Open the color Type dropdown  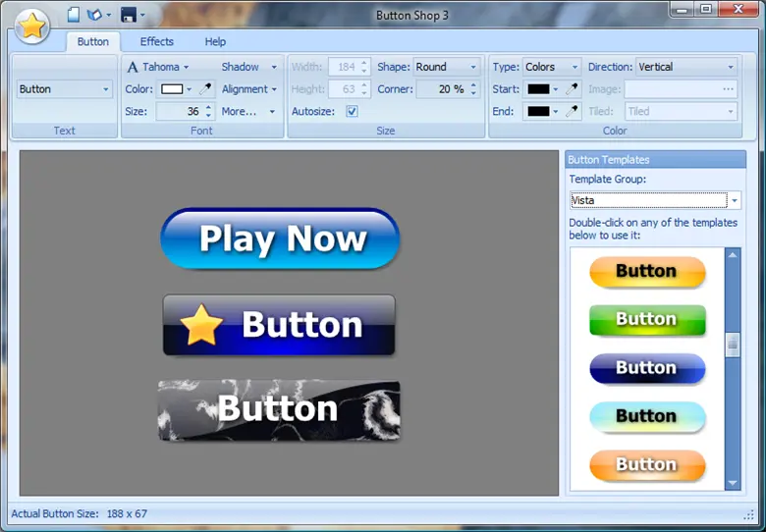coord(551,67)
